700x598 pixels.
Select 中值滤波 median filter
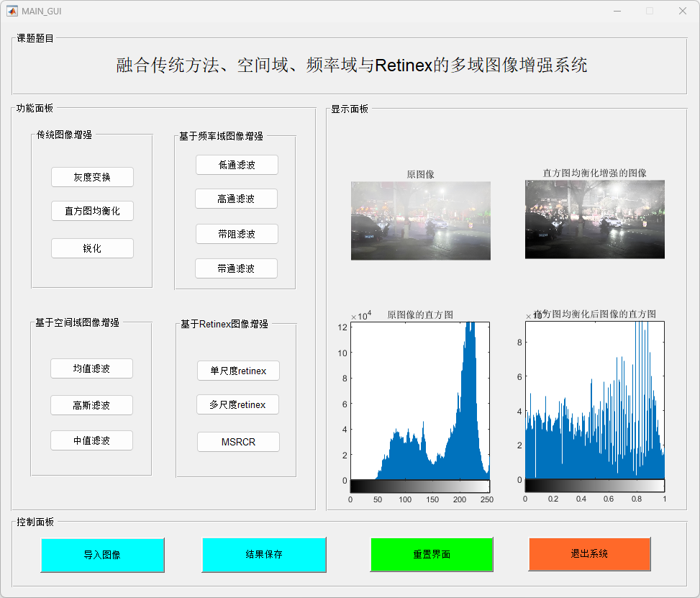91,440
